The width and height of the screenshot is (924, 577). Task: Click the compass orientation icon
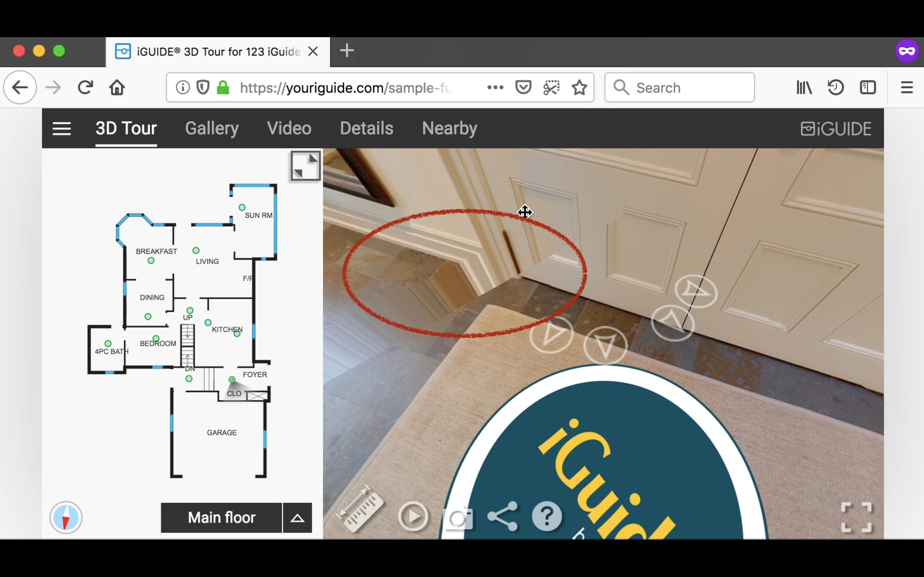pos(66,517)
